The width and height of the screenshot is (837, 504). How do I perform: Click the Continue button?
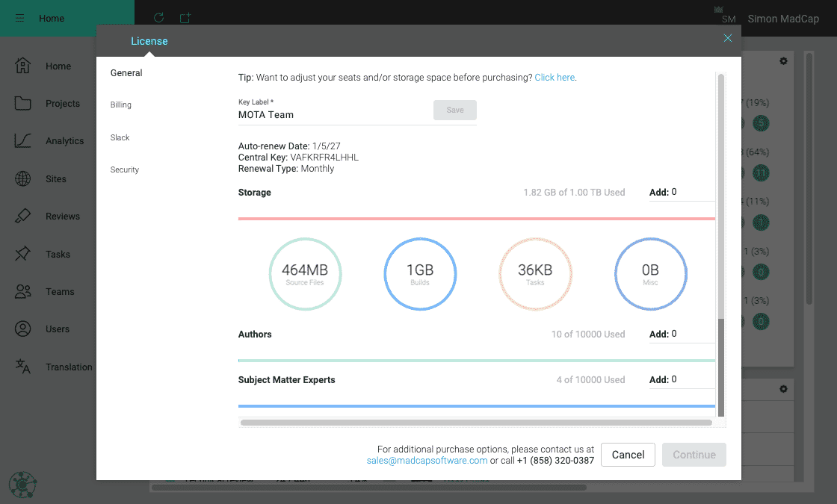pos(694,455)
